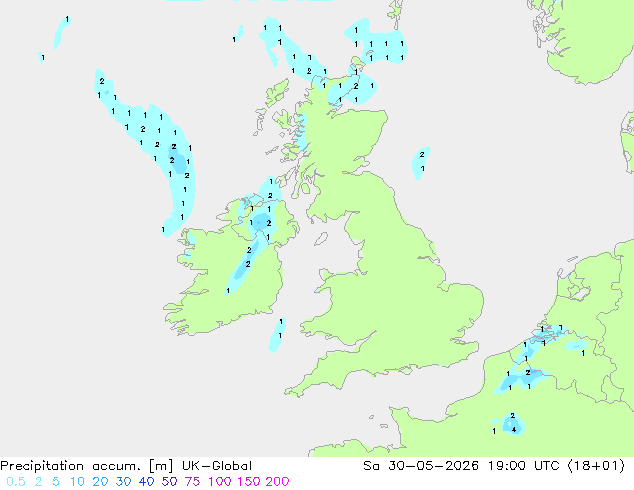Click the 10 legend value
634x490 pixels.
tap(77, 482)
